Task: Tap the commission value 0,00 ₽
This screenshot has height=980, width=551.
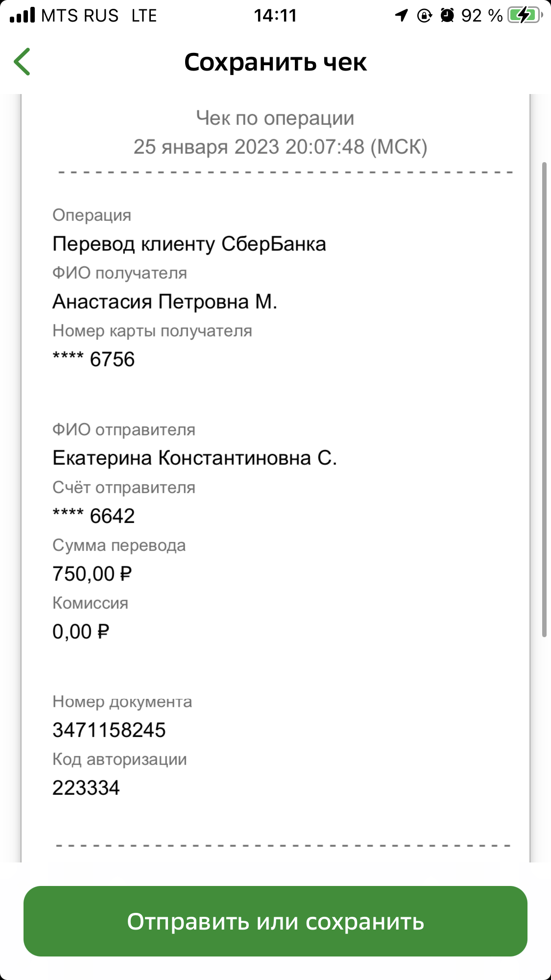Action: 81,632
